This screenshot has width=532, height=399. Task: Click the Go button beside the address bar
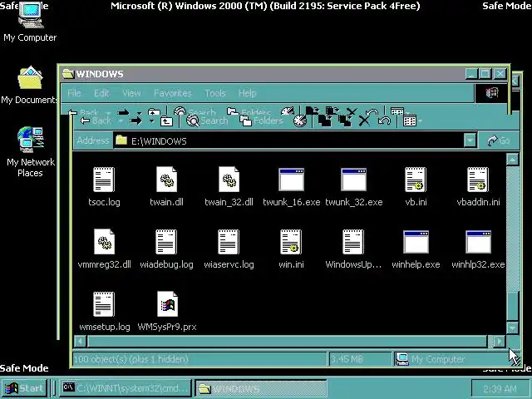coord(499,140)
